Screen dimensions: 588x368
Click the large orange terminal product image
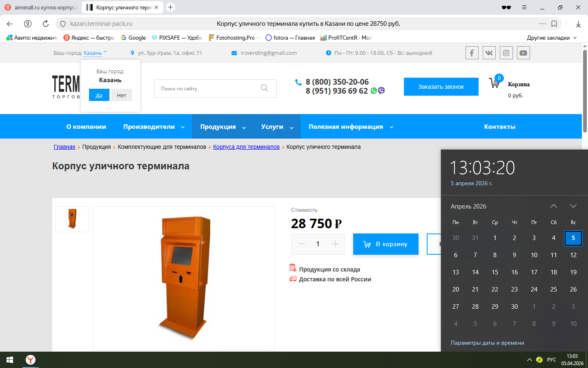[x=184, y=278]
